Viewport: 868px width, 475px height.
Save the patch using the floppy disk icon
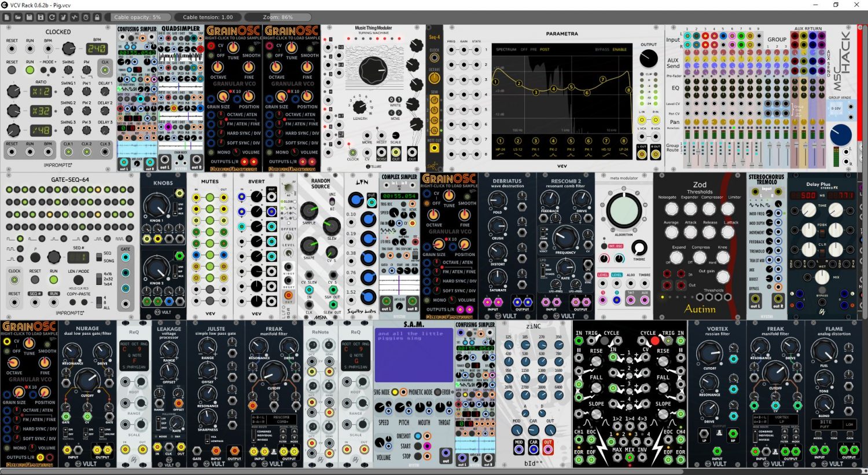[30, 17]
